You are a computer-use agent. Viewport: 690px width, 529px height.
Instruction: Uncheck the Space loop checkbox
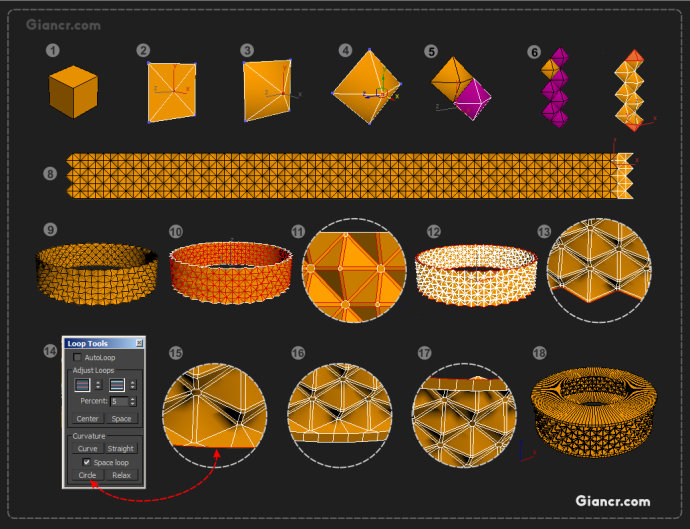pyautogui.click(x=87, y=462)
